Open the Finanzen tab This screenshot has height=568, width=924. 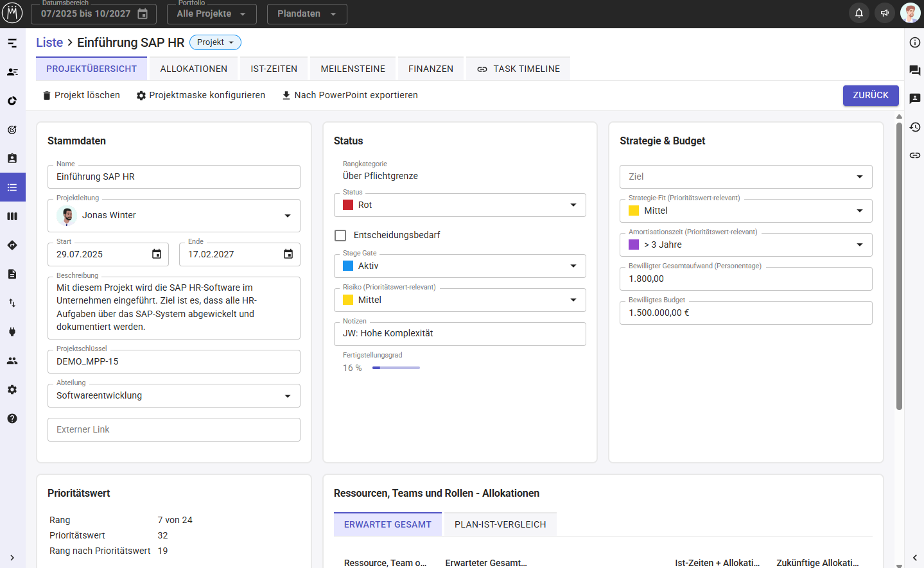(430, 69)
